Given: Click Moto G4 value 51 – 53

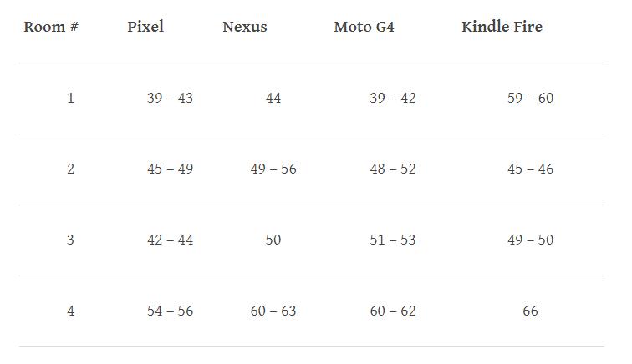Looking at the screenshot, I should tap(392, 240).
